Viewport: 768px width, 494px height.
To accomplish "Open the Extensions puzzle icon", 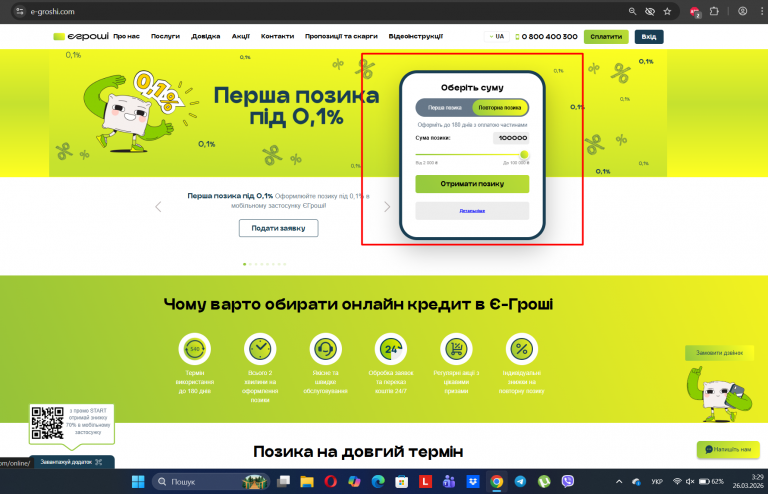I will [x=714, y=11].
